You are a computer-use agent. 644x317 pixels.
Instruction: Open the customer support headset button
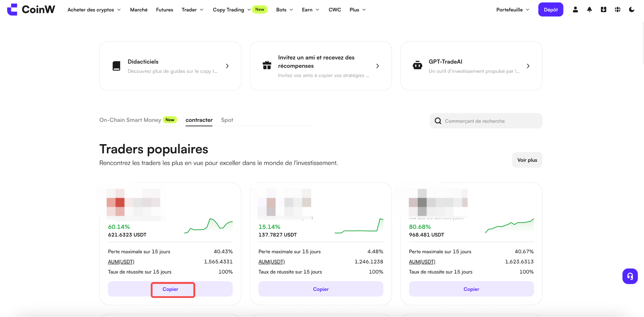click(630, 276)
